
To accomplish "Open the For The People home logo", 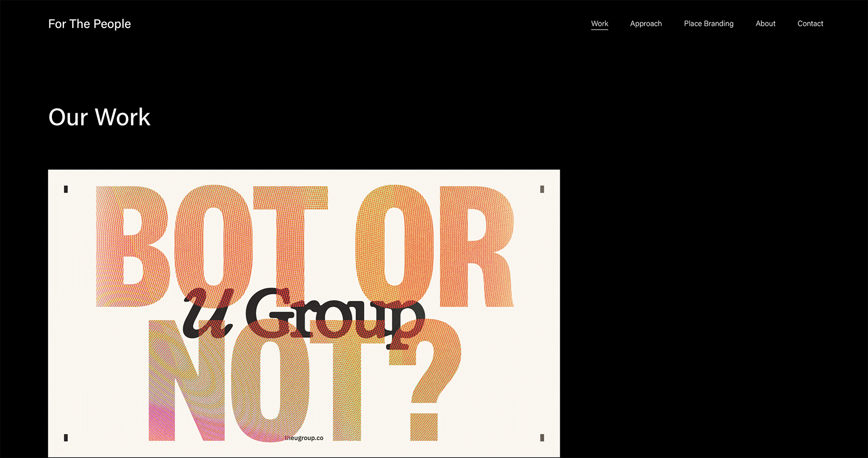I will (x=89, y=24).
